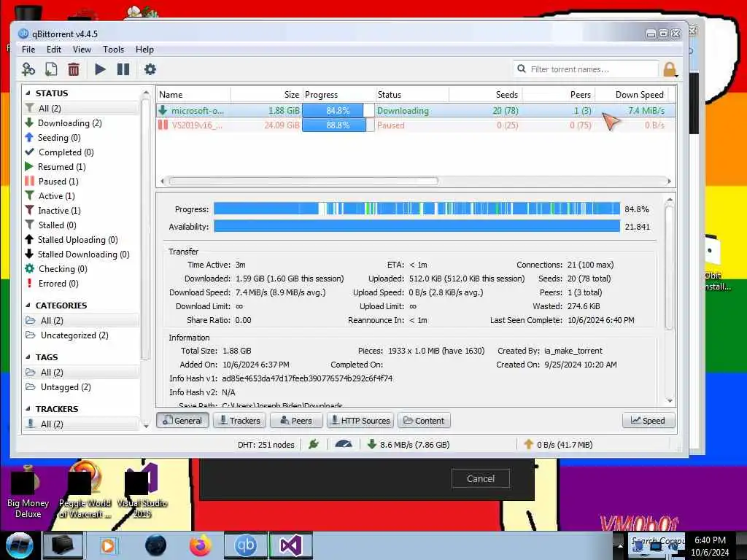The image size is (747, 560).
Task: Switch to the Peers tab
Action: click(x=296, y=421)
